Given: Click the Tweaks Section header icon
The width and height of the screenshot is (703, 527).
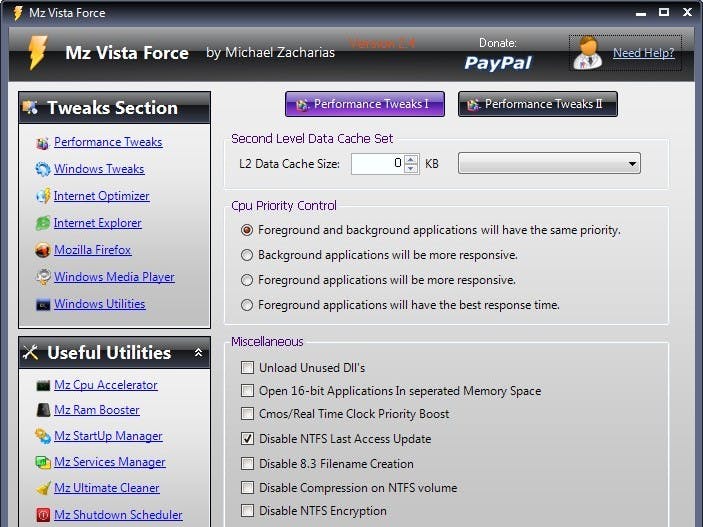Looking at the screenshot, I should (30, 108).
